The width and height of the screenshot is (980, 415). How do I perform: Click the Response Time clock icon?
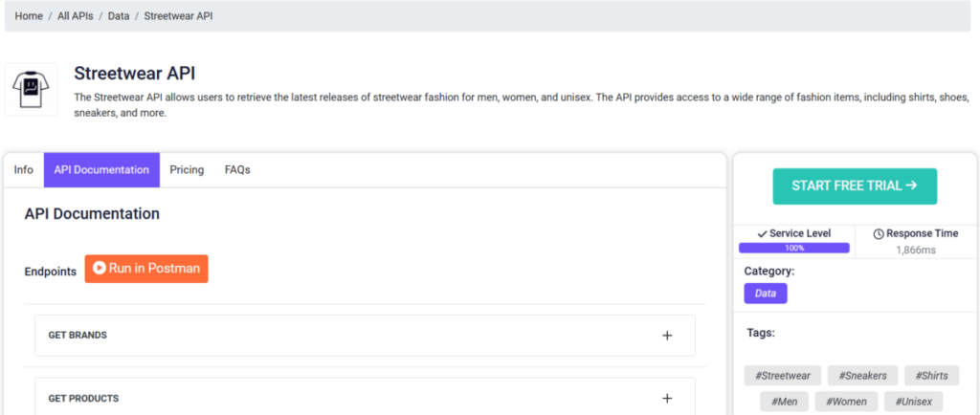click(x=879, y=234)
